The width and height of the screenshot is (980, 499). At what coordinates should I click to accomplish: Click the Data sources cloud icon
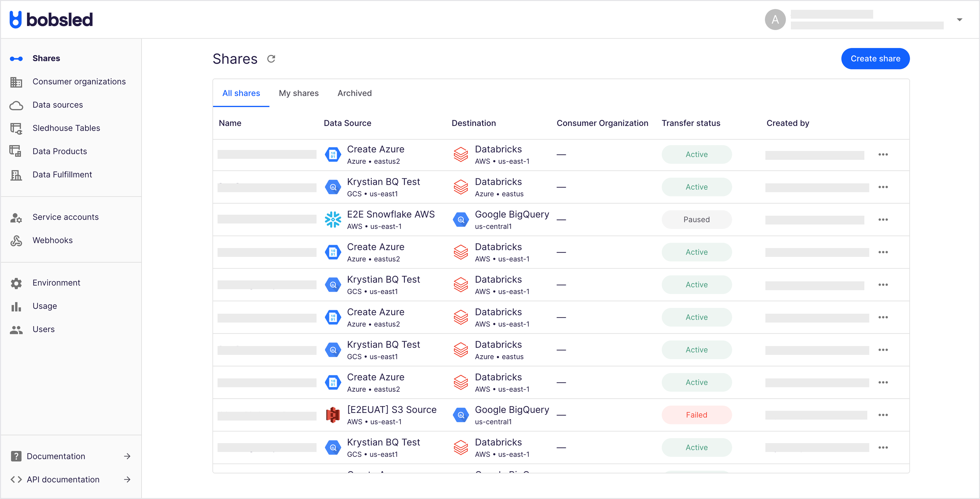point(16,105)
